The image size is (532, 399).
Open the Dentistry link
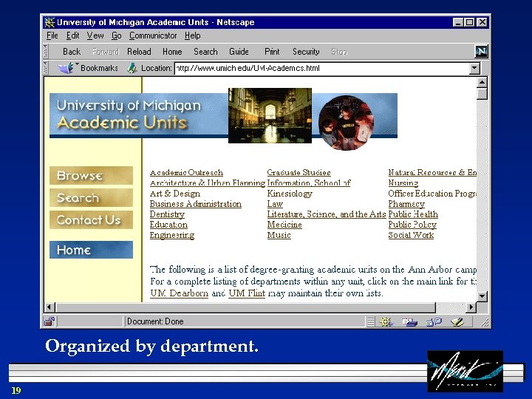[167, 214]
